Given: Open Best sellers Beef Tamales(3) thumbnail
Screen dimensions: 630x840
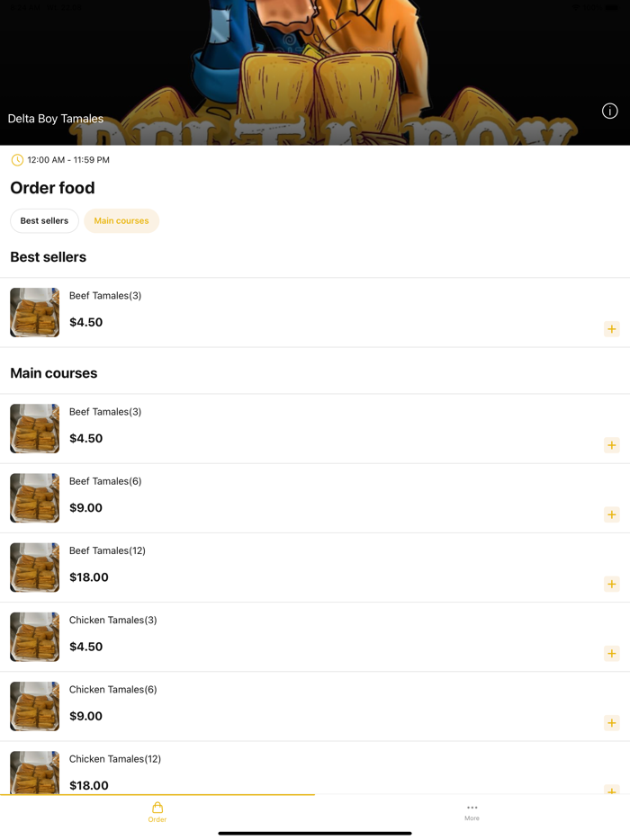Looking at the screenshot, I should (x=35, y=312).
